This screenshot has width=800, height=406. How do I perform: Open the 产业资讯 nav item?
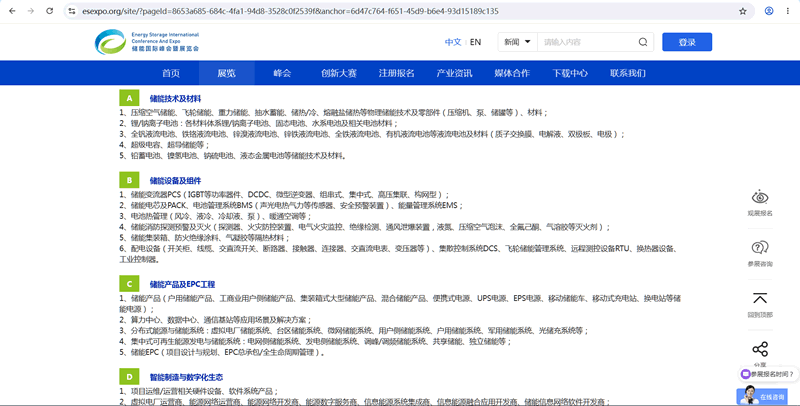pos(454,73)
